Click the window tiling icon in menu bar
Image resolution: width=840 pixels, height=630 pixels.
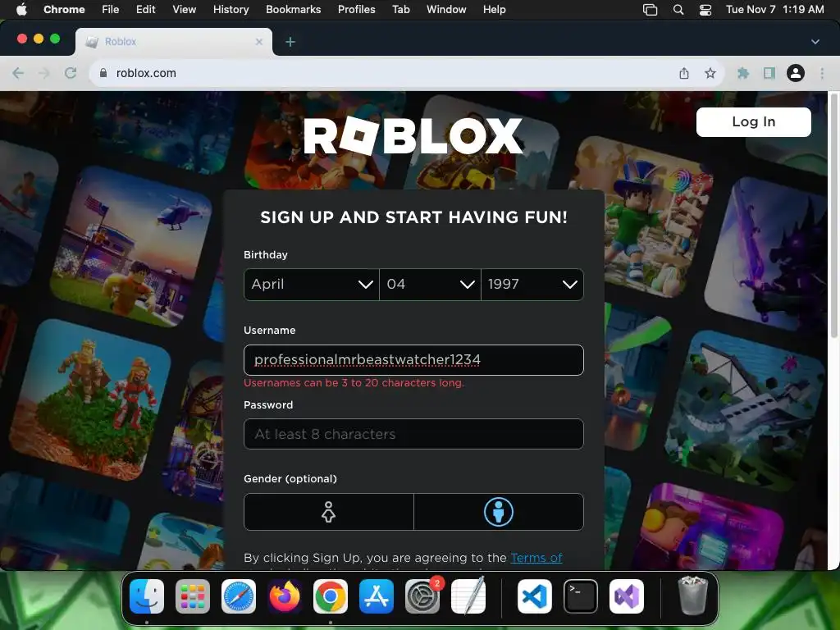[650, 9]
